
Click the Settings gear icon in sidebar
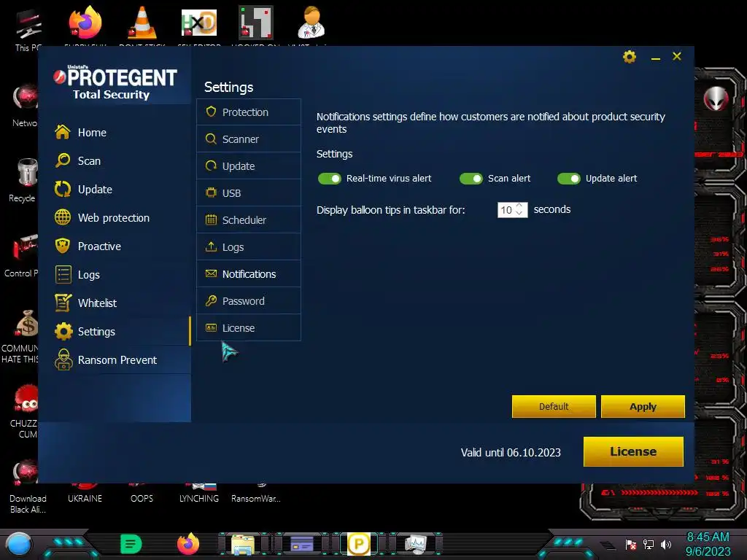tap(63, 332)
